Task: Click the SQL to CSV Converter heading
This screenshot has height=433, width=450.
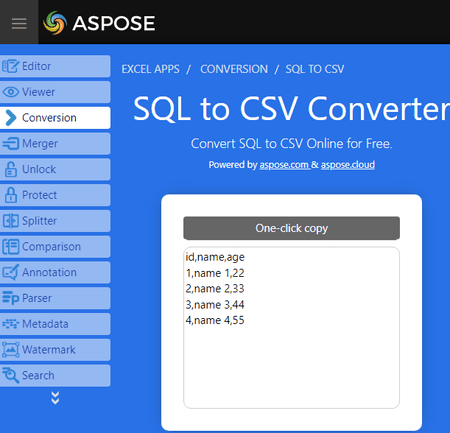Action: 291,108
